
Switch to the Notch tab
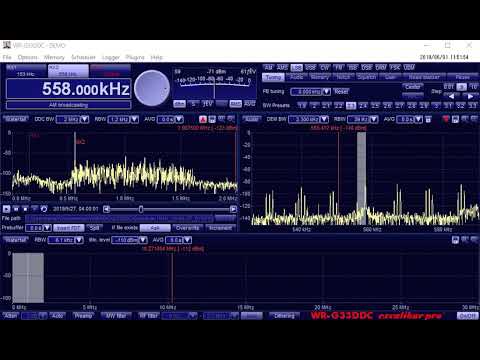343,77
